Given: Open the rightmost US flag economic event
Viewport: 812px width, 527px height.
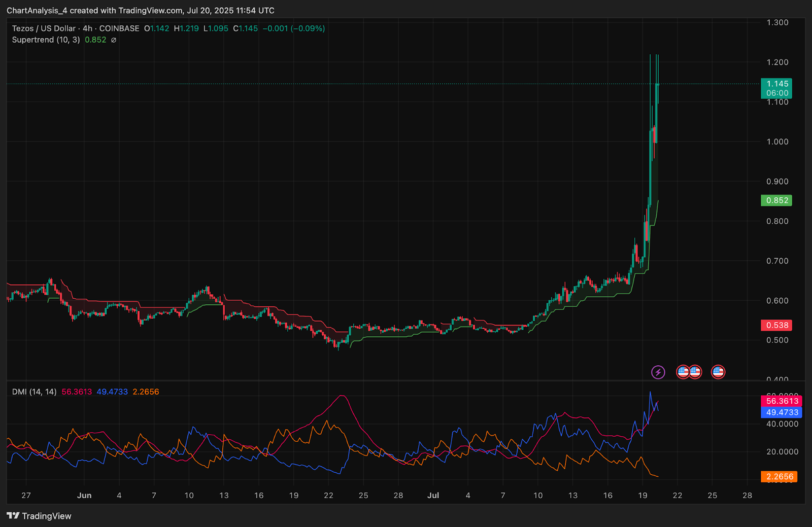Looking at the screenshot, I should (718, 372).
